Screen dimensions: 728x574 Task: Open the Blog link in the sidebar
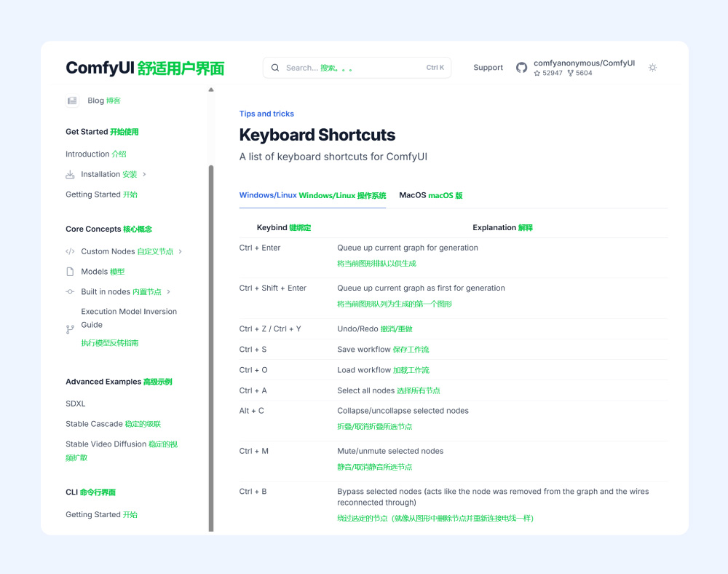[104, 101]
